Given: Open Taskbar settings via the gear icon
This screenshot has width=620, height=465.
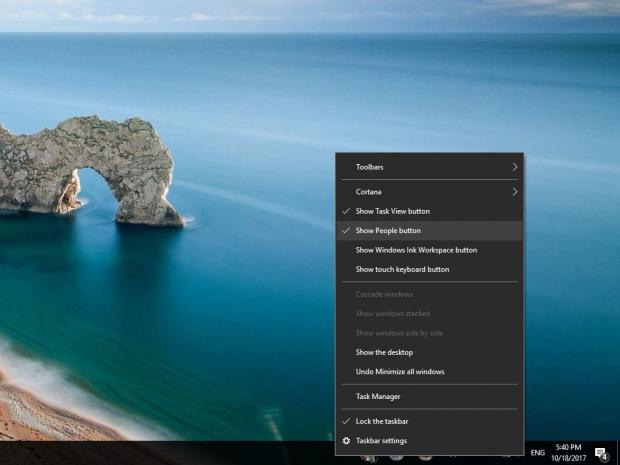Looking at the screenshot, I should click(347, 441).
